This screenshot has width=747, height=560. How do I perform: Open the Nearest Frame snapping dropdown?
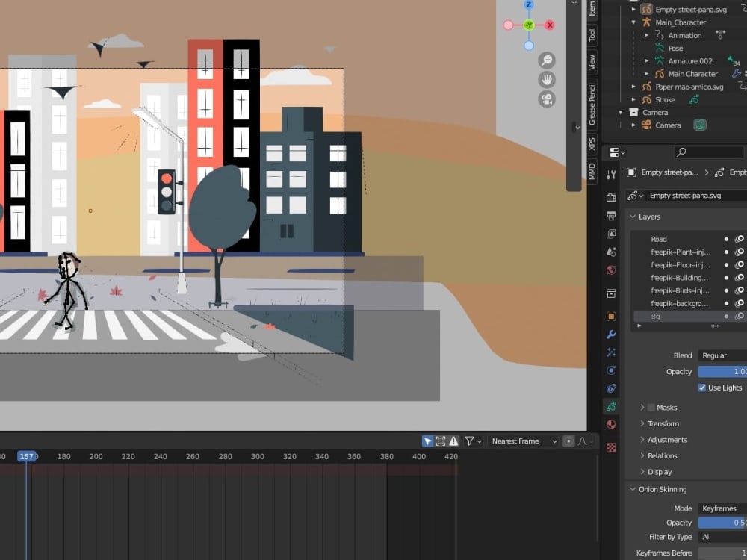[524, 441]
